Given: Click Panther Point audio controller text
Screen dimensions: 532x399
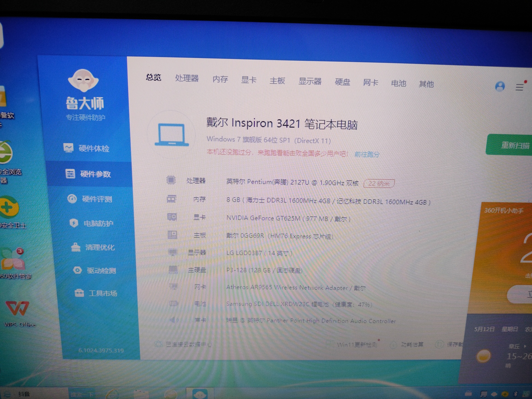Looking at the screenshot, I should [311, 321].
